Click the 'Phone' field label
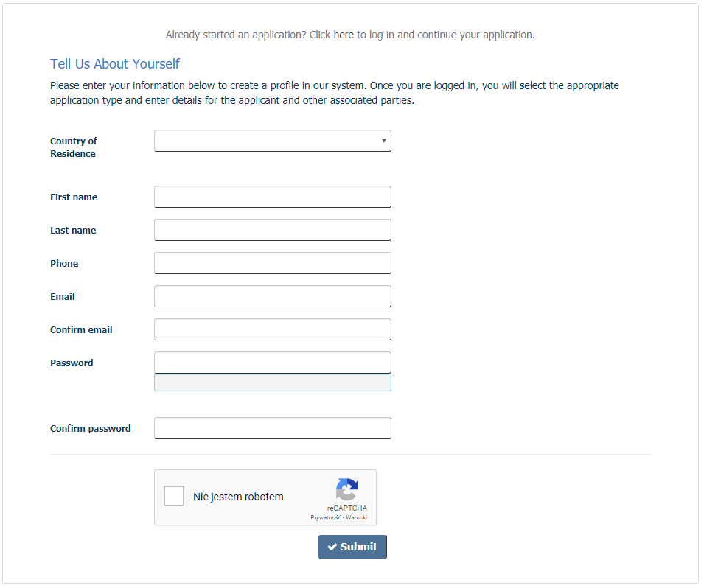This screenshot has width=704, height=588. click(x=64, y=264)
